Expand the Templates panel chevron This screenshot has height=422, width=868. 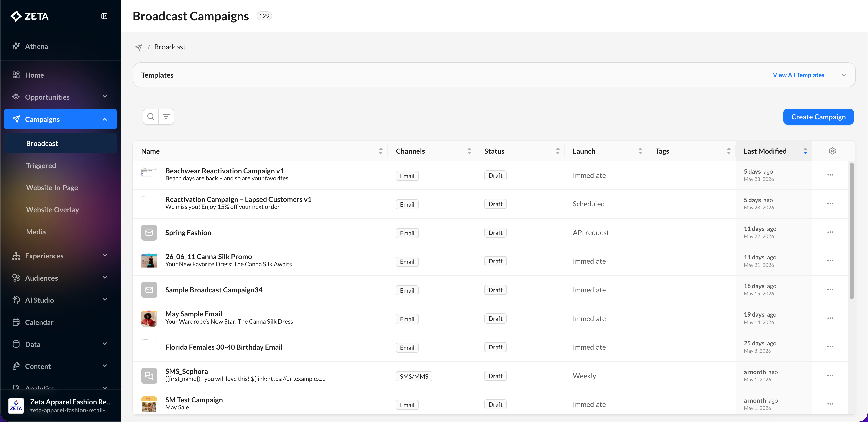coord(844,75)
